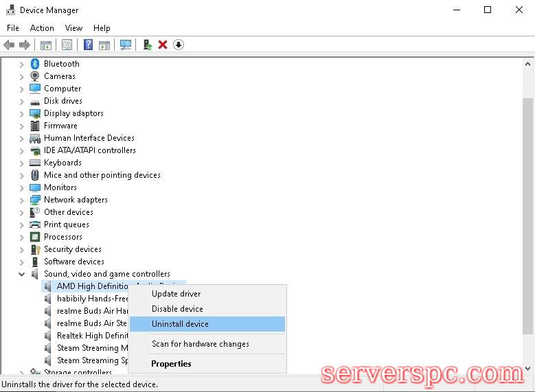Screen dimensions: 535x392
Task: Select Update driver in context menu
Action: tap(176, 294)
